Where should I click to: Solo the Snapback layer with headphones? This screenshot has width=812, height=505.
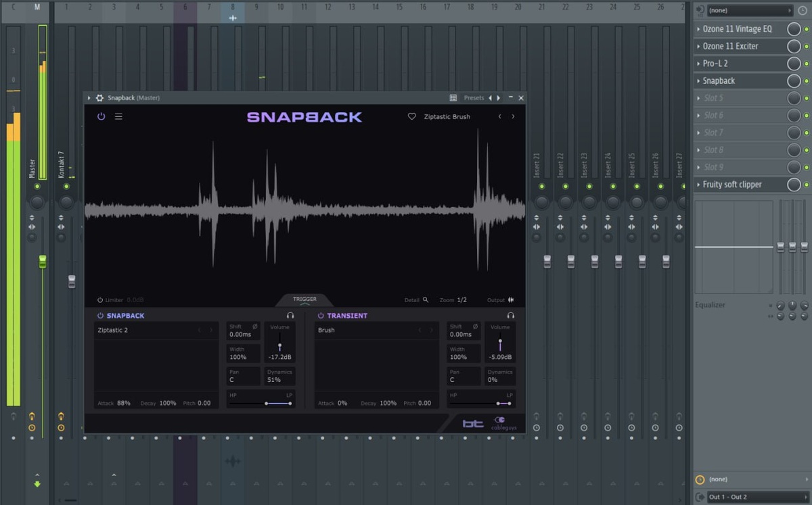coord(290,315)
